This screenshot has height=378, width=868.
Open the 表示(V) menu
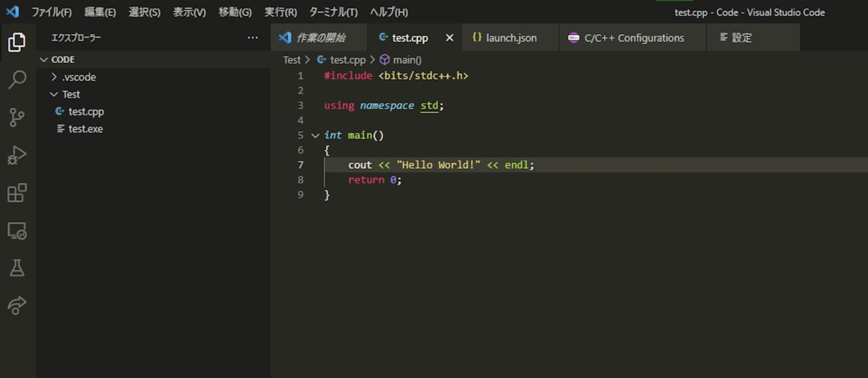coord(190,12)
